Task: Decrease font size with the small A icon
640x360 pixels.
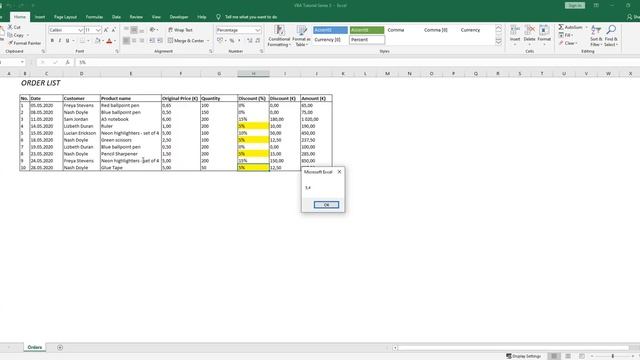Action: pyautogui.click(x=113, y=30)
